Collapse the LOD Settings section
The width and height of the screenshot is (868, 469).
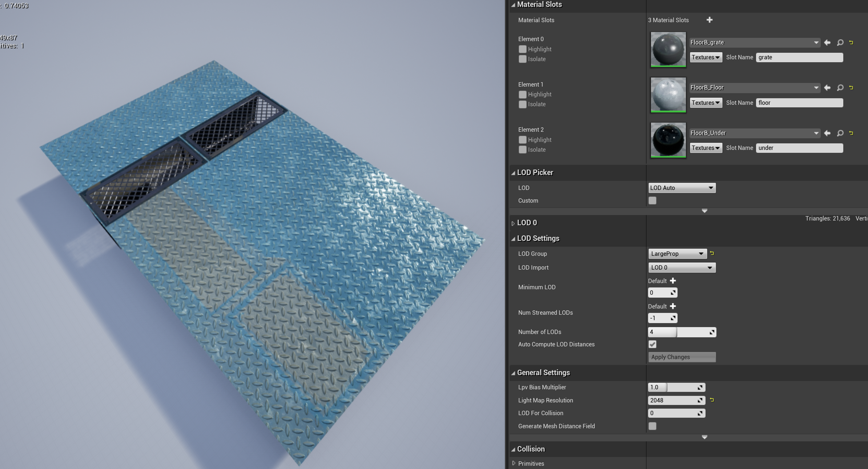tap(513, 239)
